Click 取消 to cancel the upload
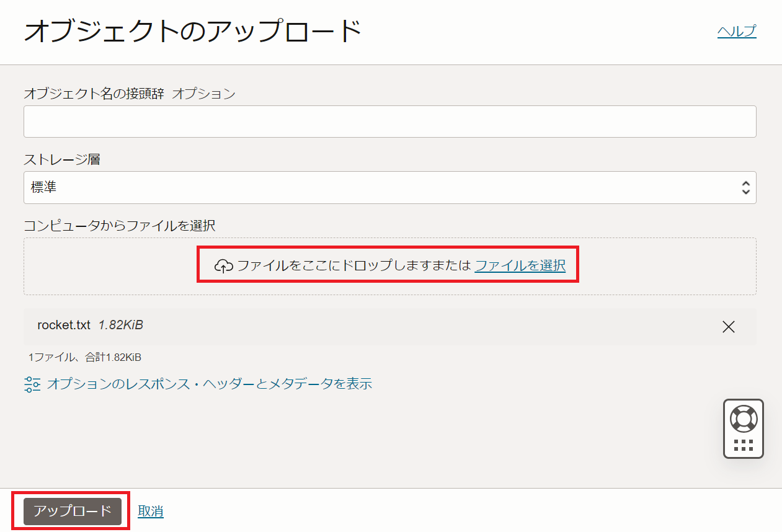Image resolution: width=782 pixels, height=532 pixels. tap(152, 512)
